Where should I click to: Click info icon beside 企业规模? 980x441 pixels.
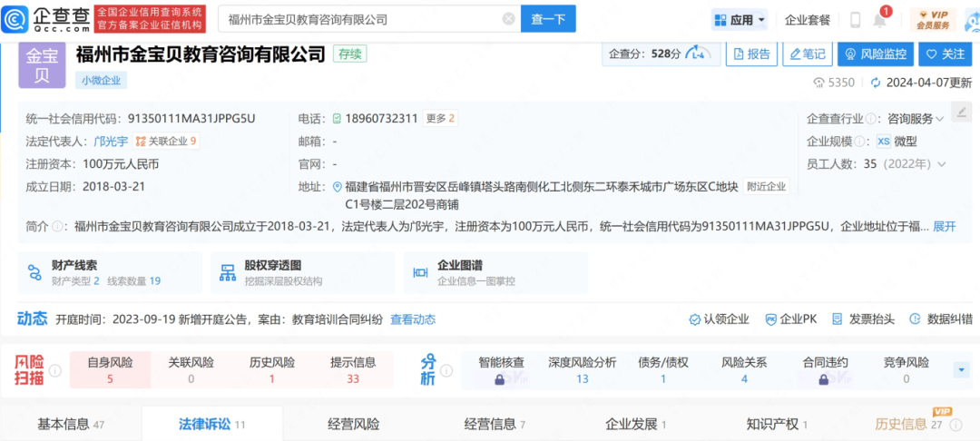tap(859, 142)
